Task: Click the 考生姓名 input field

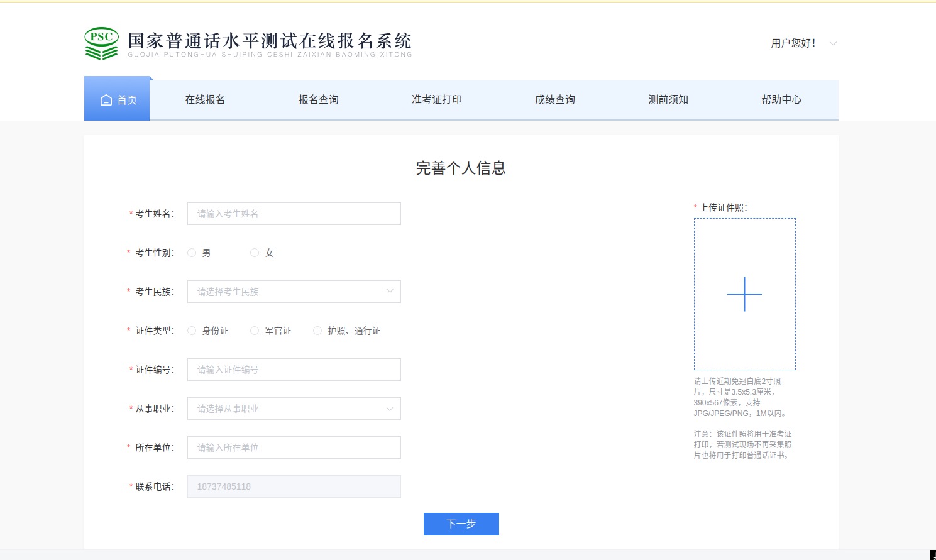Action: tap(294, 214)
